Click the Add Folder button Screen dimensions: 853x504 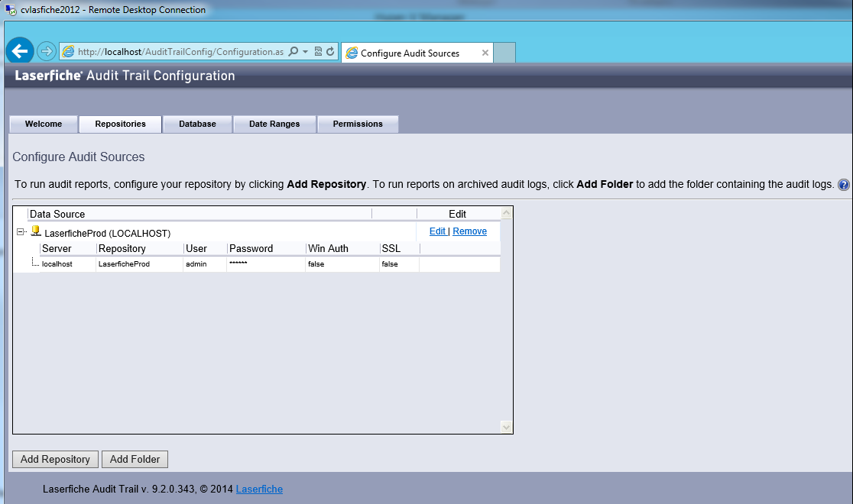[x=135, y=459]
